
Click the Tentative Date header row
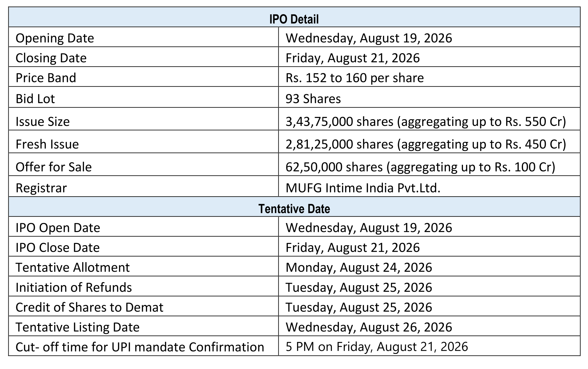click(294, 207)
